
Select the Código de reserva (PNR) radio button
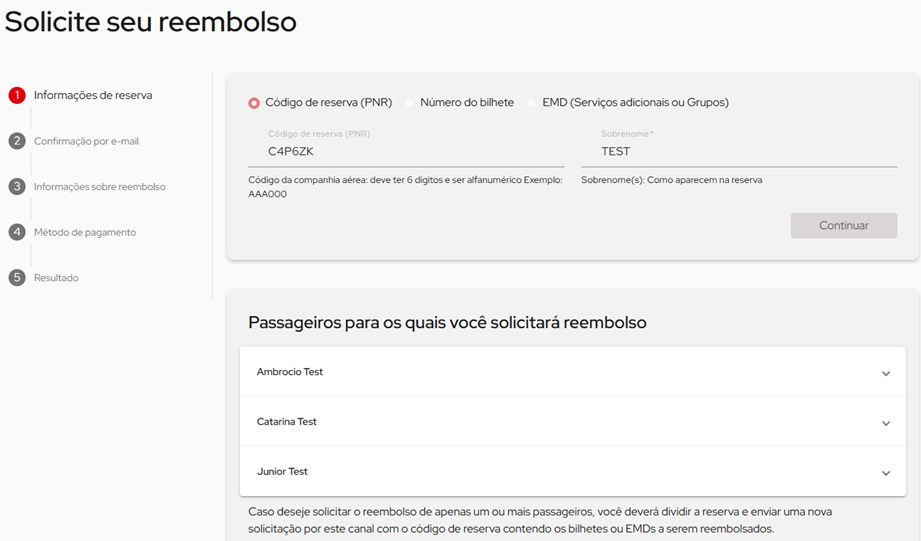coord(254,103)
